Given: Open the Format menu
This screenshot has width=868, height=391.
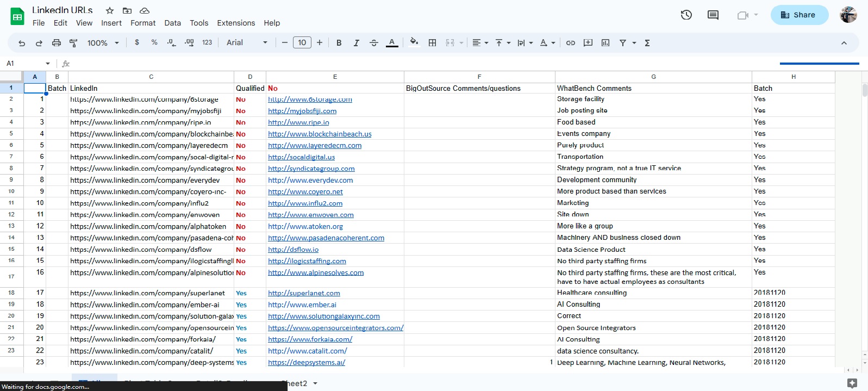Looking at the screenshot, I should 143,23.
